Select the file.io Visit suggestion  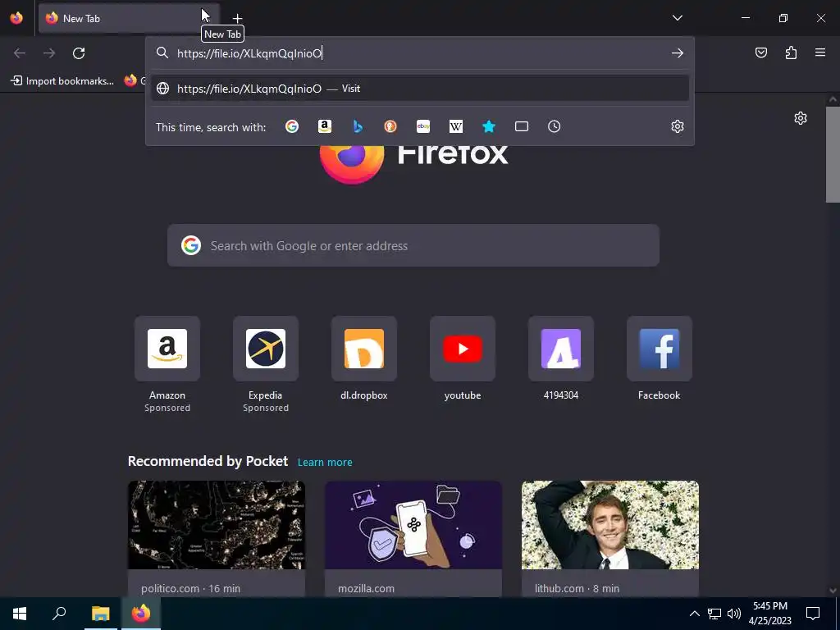[420, 89]
